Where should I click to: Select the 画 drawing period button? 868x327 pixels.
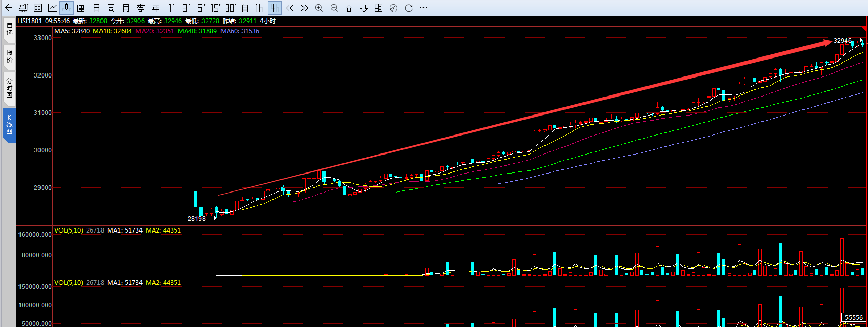point(81,8)
